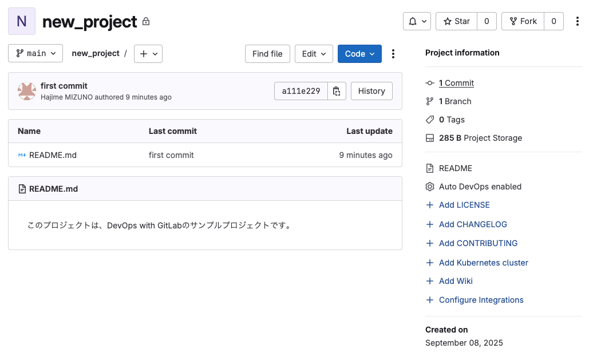Open the Edit dropdown menu
Image resolution: width=593 pixels, height=364 pixels.
[x=314, y=54]
